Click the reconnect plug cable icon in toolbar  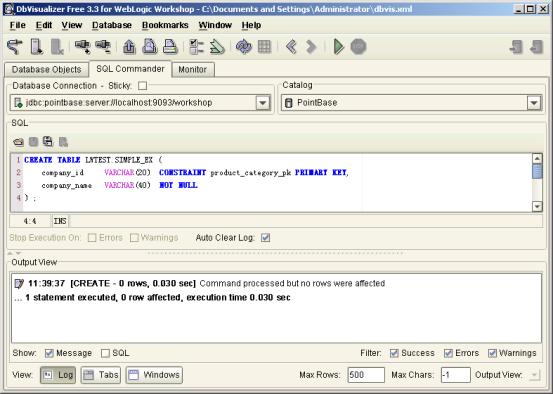[x=15, y=46]
